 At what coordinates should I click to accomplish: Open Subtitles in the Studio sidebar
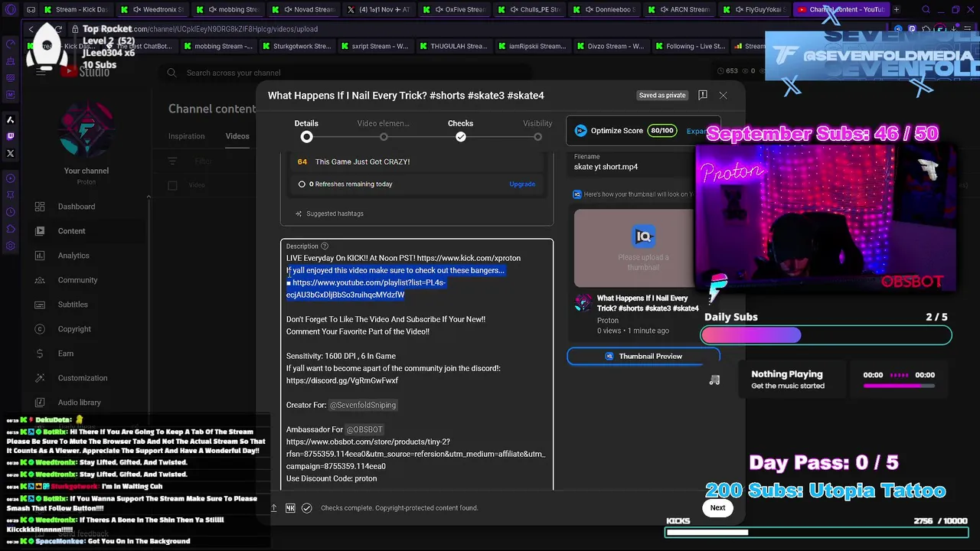[74, 305]
